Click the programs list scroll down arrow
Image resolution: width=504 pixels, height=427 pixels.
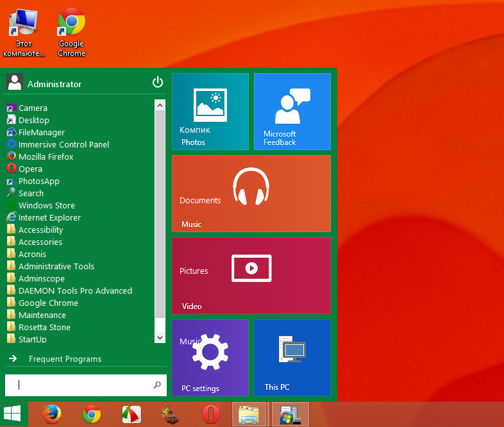[160, 338]
